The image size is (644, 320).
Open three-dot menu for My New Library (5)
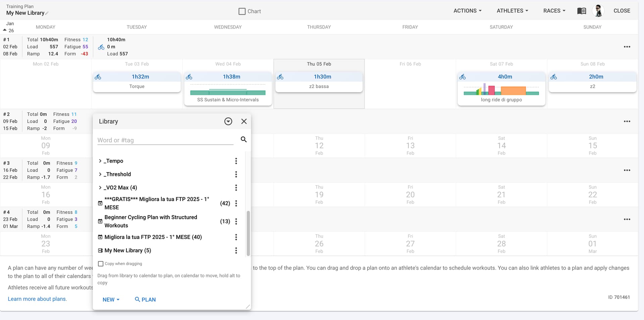236,251
